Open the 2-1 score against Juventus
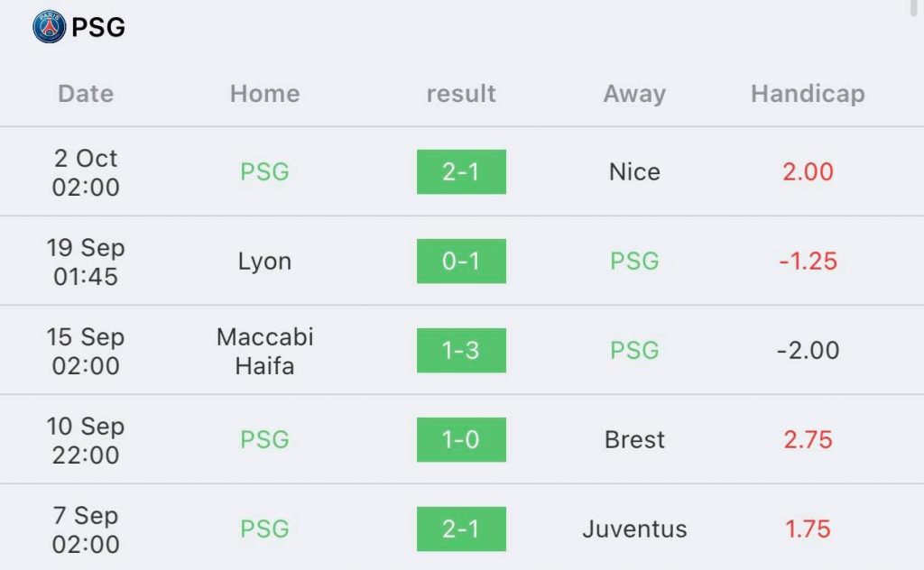 [x=461, y=529]
